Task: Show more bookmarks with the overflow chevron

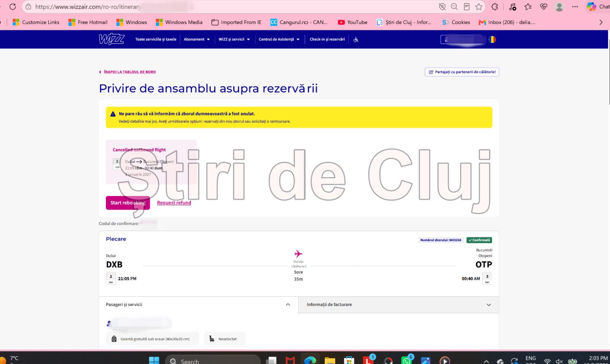Action: point(601,22)
